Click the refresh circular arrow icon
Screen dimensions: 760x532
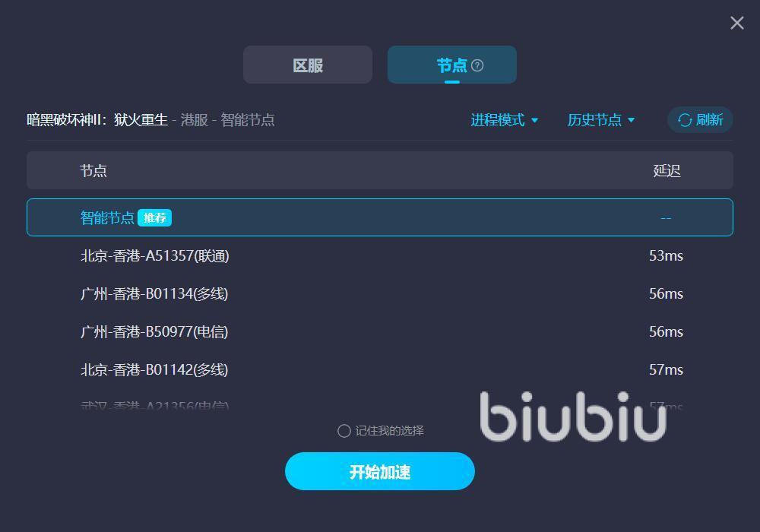point(685,120)
